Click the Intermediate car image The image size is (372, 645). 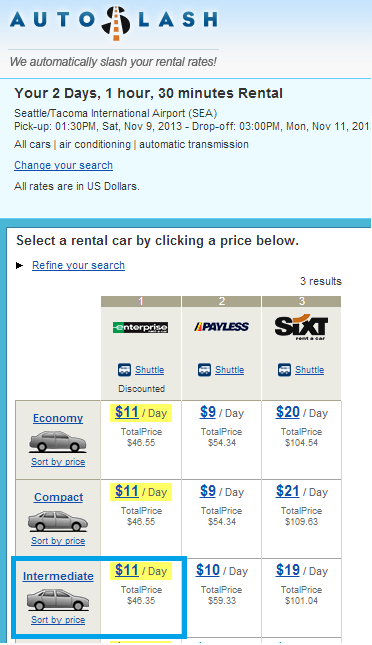pos(58,600)
